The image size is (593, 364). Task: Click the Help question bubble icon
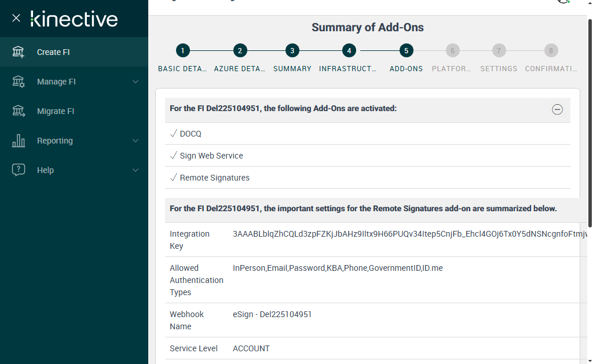pos(19,170)
